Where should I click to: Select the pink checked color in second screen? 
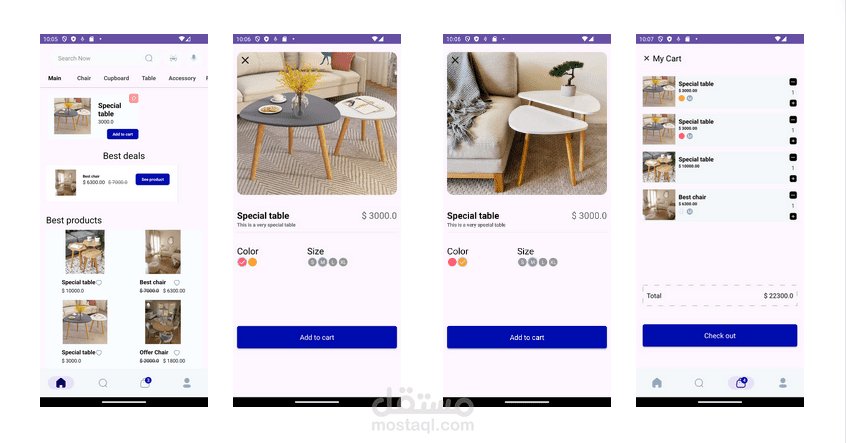[242, 262]
